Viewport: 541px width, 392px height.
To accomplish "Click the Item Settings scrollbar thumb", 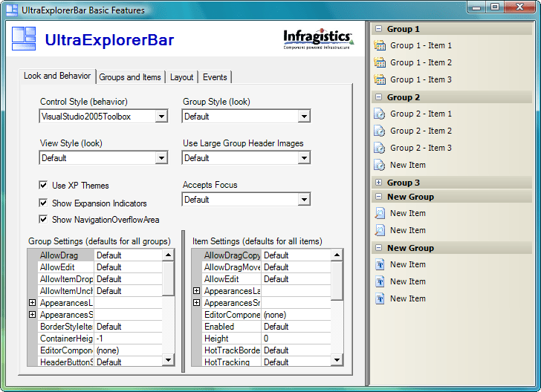I will [x=337, y=281].
